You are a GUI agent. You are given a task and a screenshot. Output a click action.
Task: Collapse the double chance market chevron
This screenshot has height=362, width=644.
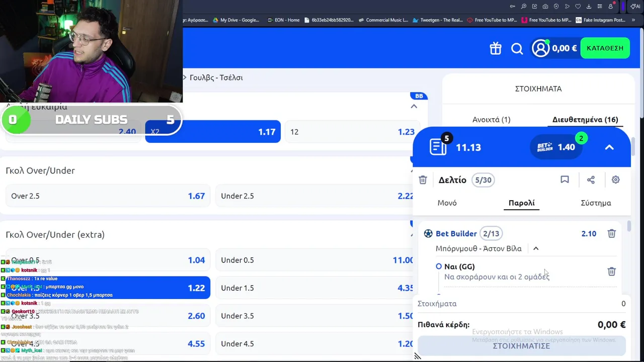[x=414, y=107]
